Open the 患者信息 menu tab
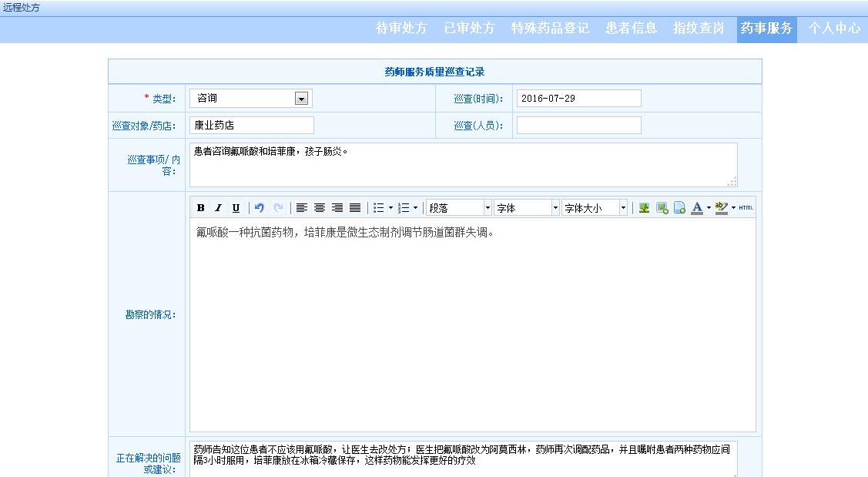The width and height of the screenshot is (868, 477). [x=631, y=29]
